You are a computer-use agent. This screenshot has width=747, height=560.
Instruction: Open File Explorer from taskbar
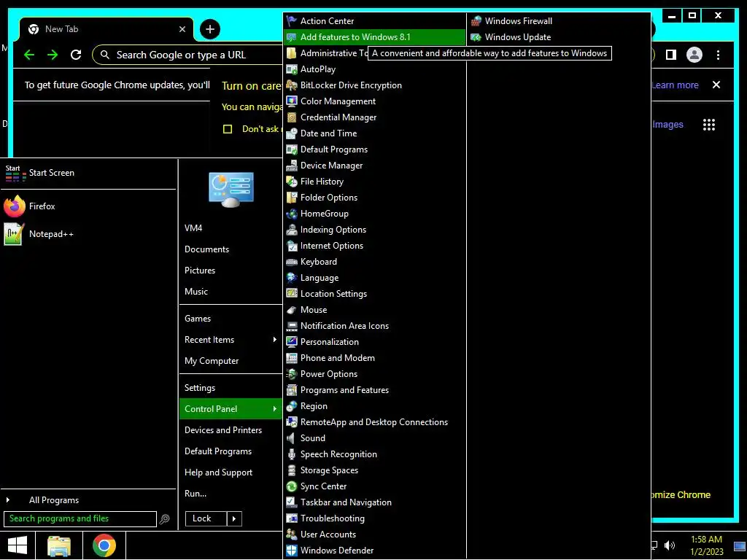coord(59,545)
